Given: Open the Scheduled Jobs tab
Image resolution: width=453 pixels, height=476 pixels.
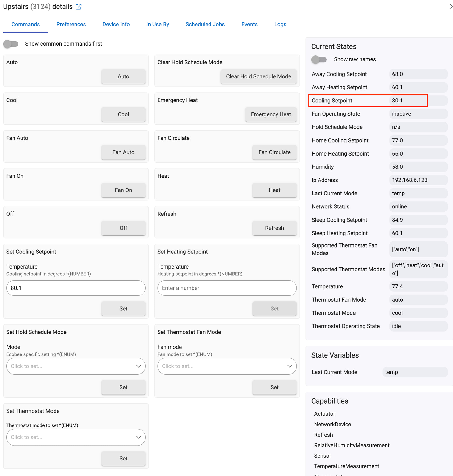Looking at the screenshot, I should tap(205, 24).
